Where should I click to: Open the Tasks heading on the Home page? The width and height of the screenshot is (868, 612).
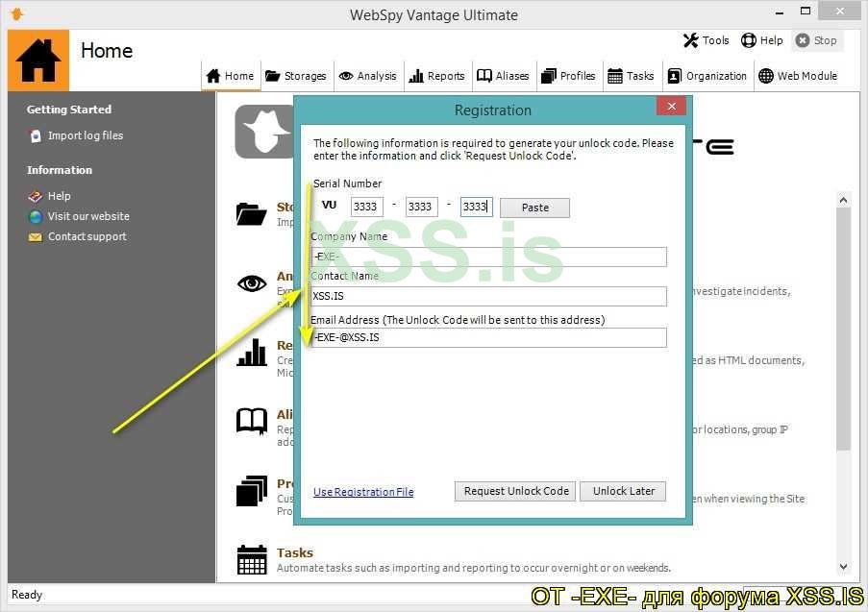(295, 552)
